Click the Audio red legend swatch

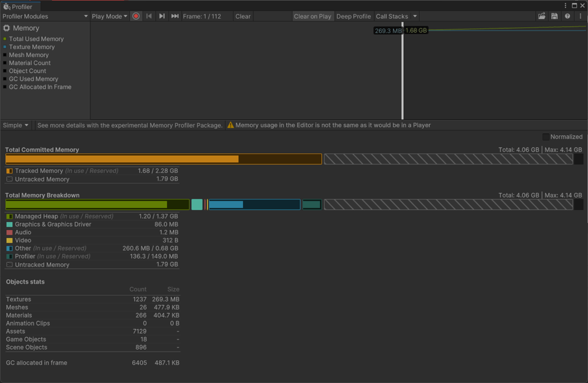[9, 232]
